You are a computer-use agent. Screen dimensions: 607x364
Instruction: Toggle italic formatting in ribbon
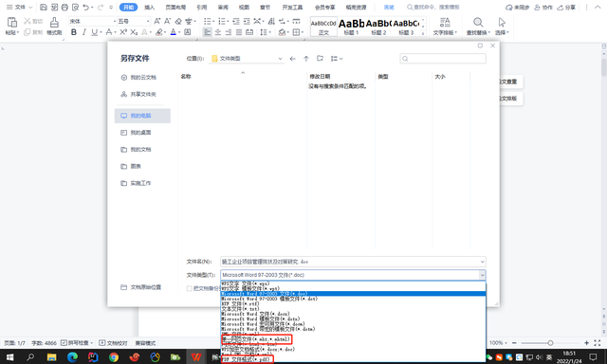pos(84,32)
